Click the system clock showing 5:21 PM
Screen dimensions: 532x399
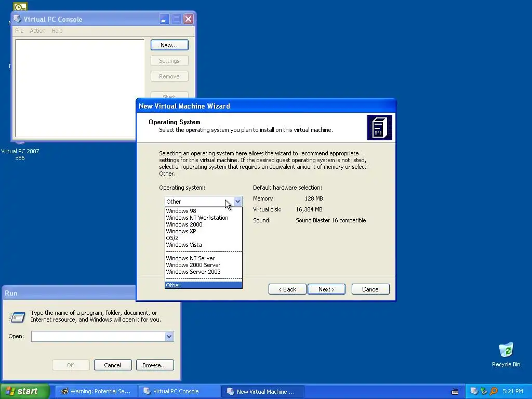click(x=513, y=391)
